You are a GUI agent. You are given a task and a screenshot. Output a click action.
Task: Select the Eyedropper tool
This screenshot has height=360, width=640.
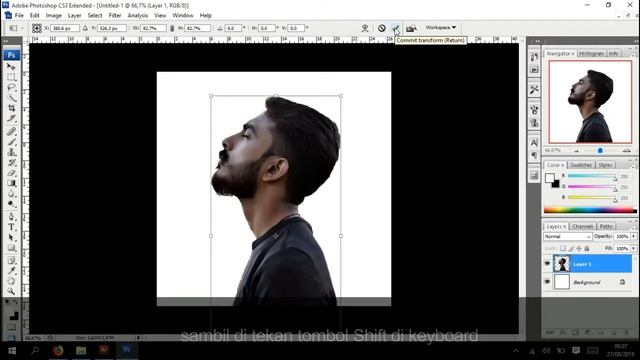pyautogui.click(x=11, y=271)
